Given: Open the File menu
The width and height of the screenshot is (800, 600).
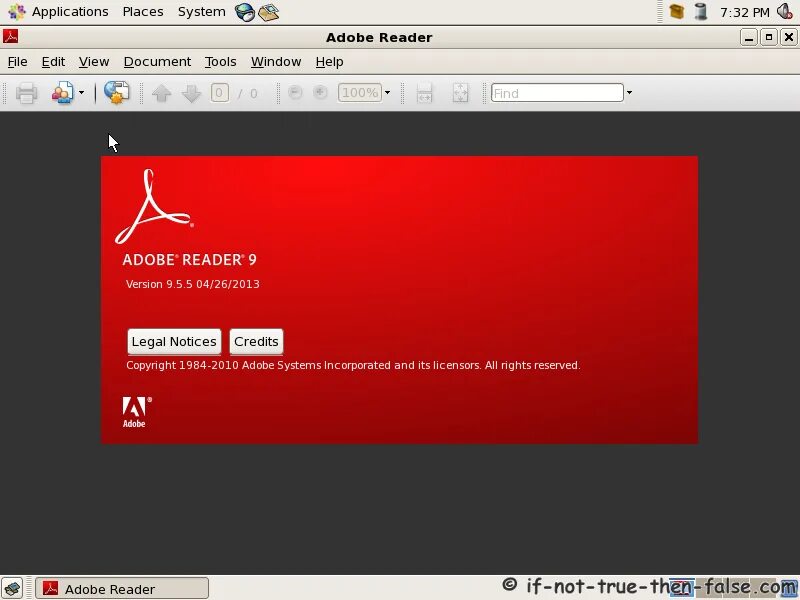Looking at the screenshot, I should click(x=17, y=62).
